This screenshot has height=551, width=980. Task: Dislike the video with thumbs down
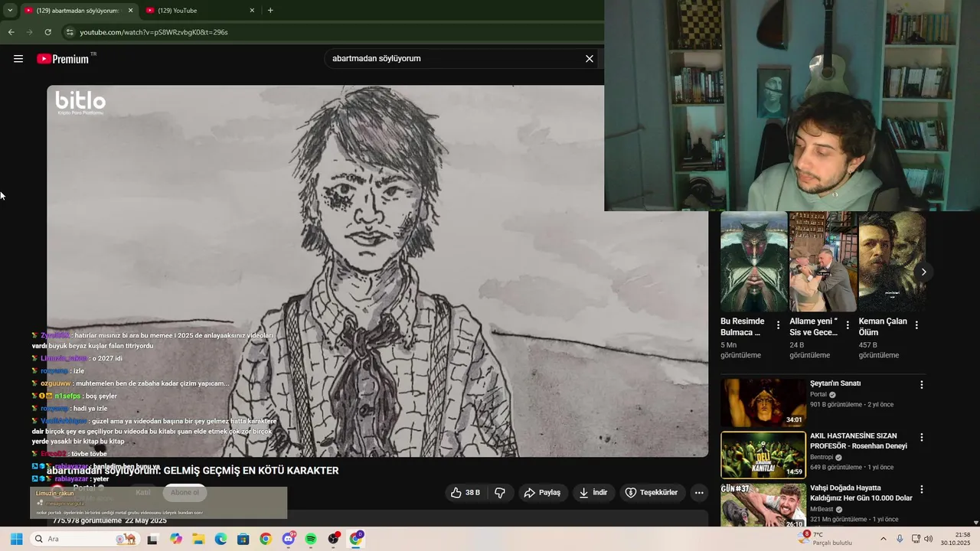click(500, 493)
